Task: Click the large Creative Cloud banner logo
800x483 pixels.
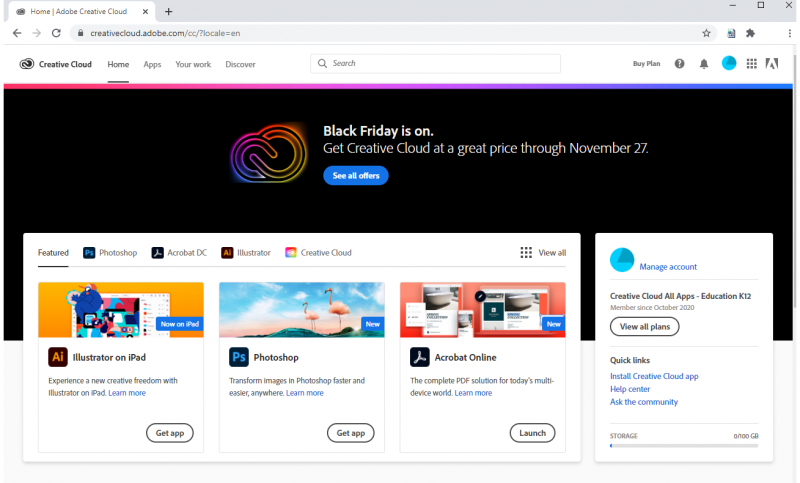Action: [268, 153]
